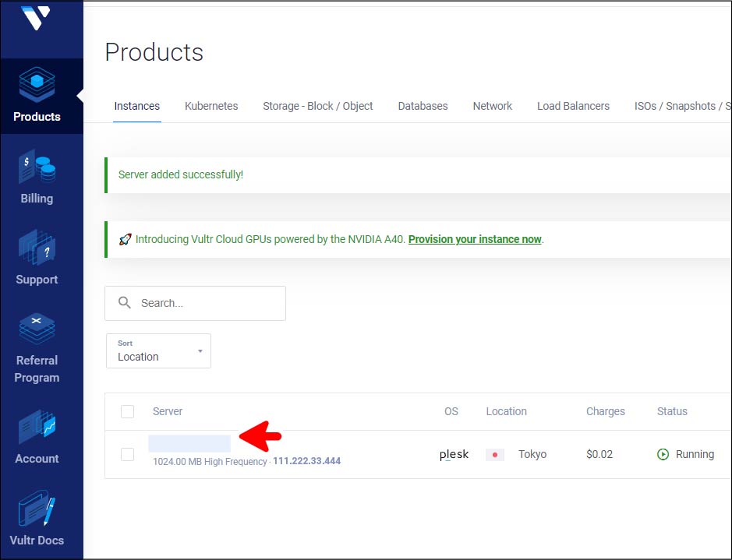Open the Databases tab
The height and width of the screenshot is (560, 732).
coord(423,106)
